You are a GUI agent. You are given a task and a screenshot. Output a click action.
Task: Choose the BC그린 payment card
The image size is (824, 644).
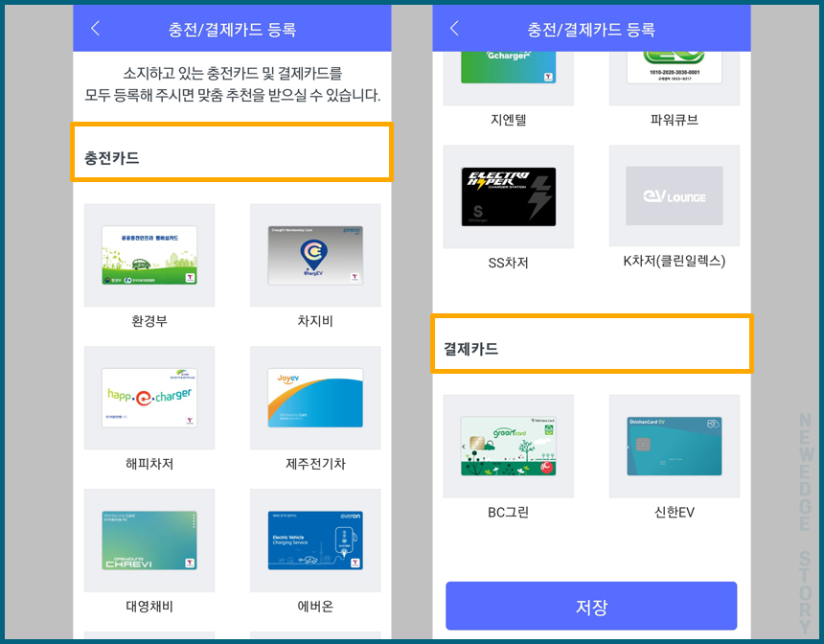509,446
